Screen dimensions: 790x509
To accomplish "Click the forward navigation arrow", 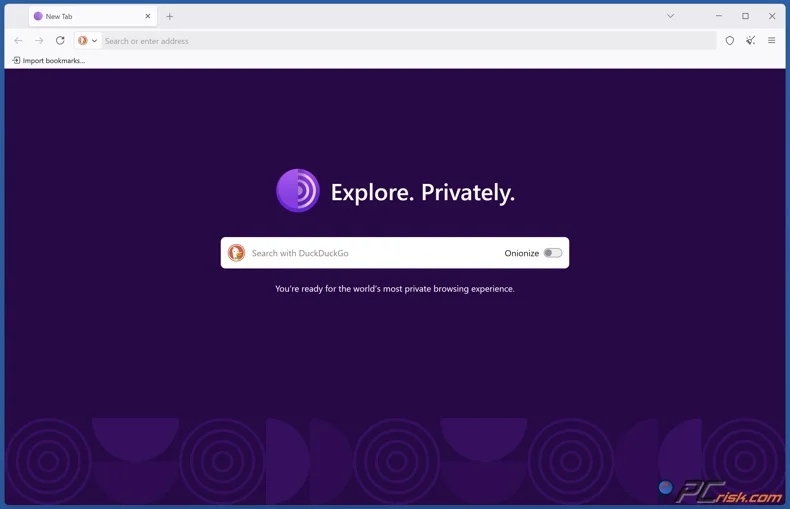I will 39,41.
